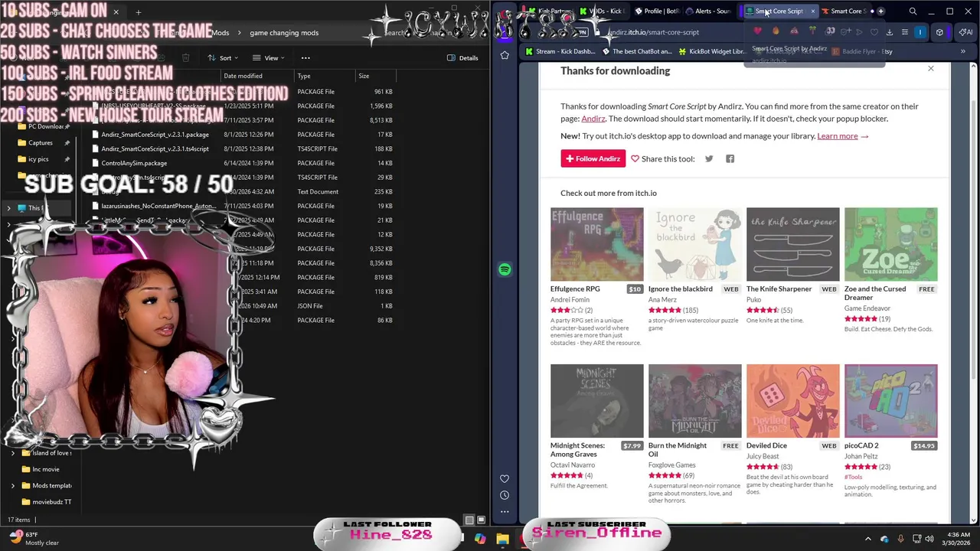The width and height of the screenshot is (980, 551).
Task: Expand the bookmarks bar overflow chevron
Action: (963, 51)
